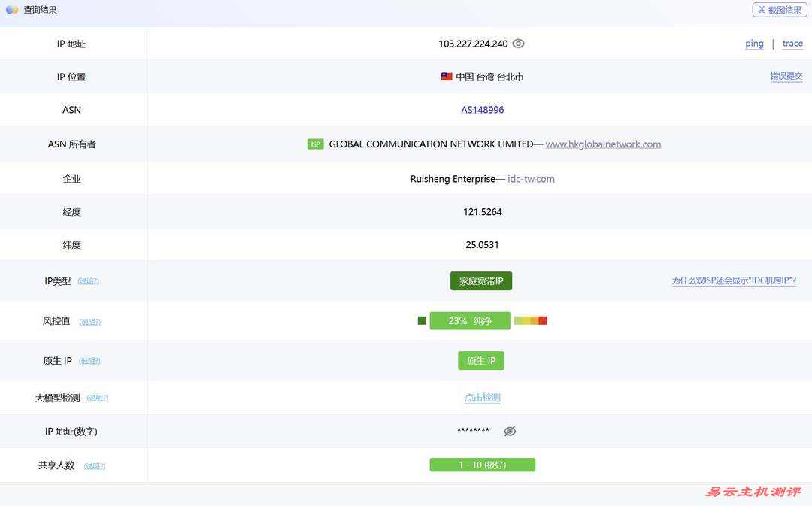Image resolution: width=812 pixels, height=506 pixels.
Task: Click the 1 - 10 (极好) shared users bar
Action: pyautogui.click(x=482, y=465)
